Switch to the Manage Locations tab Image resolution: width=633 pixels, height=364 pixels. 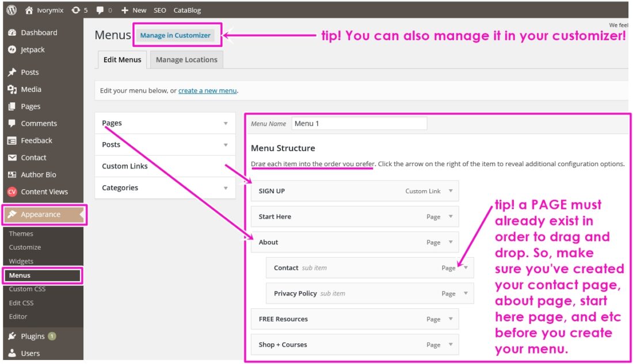click(186, 59)
